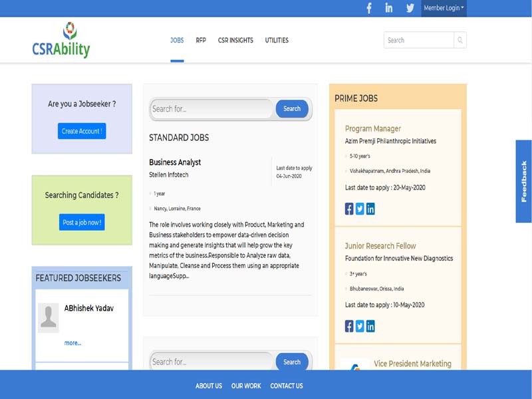This screenshot has width=532, height=399.
Task: Open the Feedback side tab
Action: 524,181
